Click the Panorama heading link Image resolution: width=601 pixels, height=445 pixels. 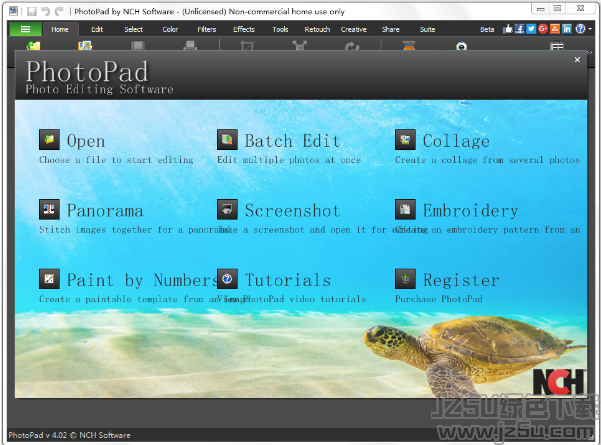(105, 211)
